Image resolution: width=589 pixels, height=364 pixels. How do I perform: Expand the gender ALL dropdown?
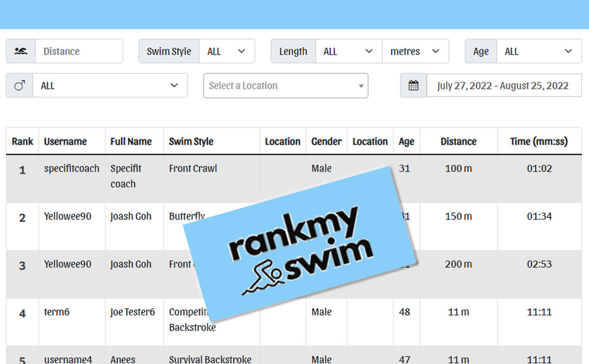[110, 86]
